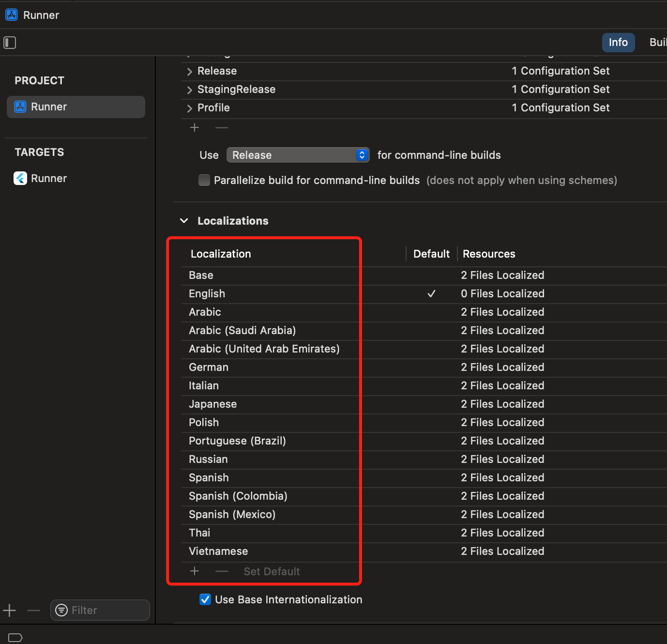Click minus icon under configurations list
Viewport: 667px width, 644px height.
[x=222, y=128]
